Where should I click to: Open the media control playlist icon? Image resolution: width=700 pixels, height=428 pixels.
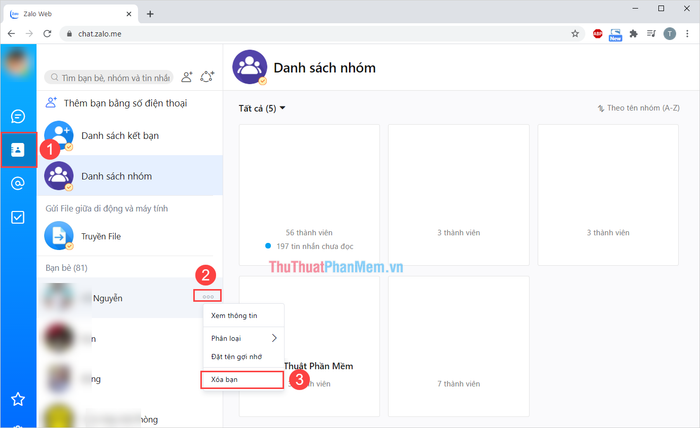coord(651,33)
